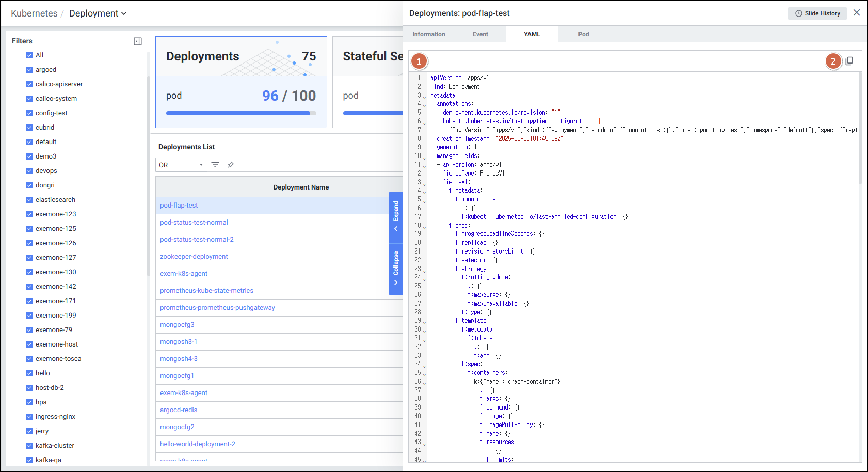Click the Deployment Name column header
868x472 pixels.
(x=301, y=187)
